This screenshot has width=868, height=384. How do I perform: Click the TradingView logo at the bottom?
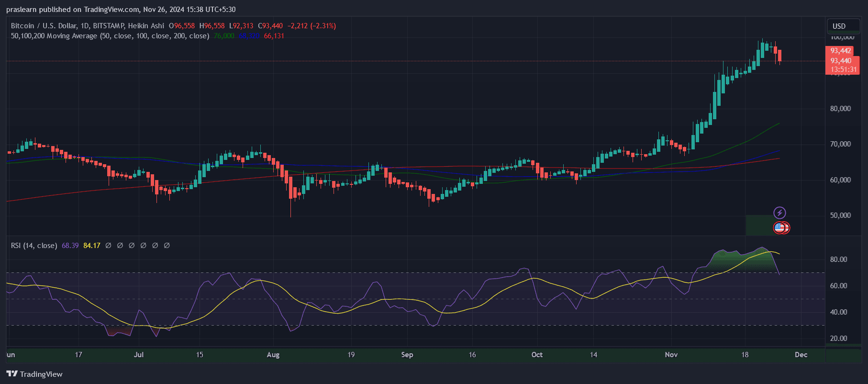(x=34, y=374)
